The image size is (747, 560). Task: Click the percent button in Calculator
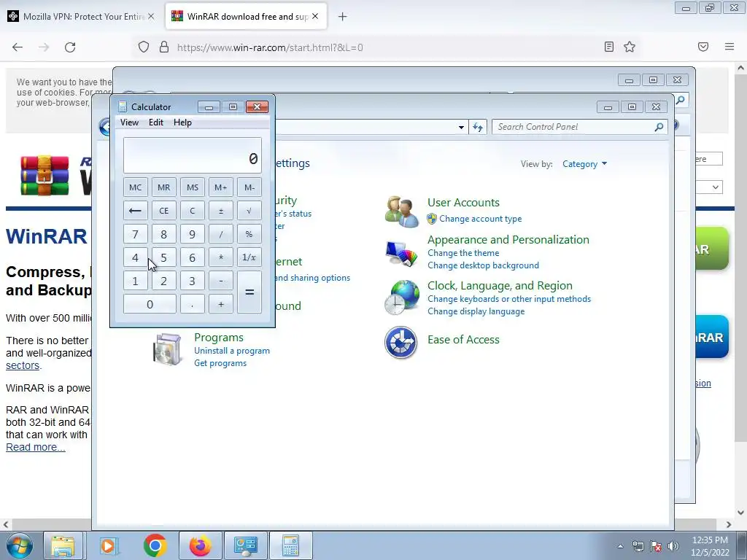249,234
